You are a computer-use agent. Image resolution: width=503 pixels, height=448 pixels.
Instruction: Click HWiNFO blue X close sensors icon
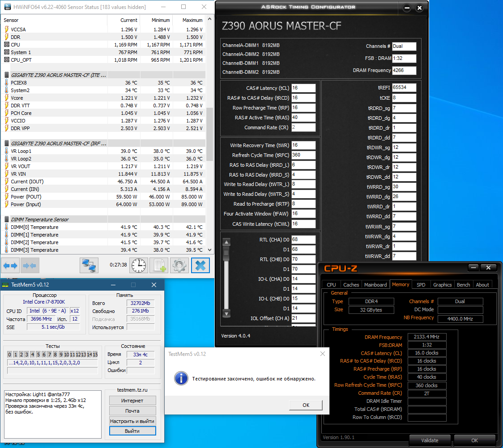click(x=200, y=265)
